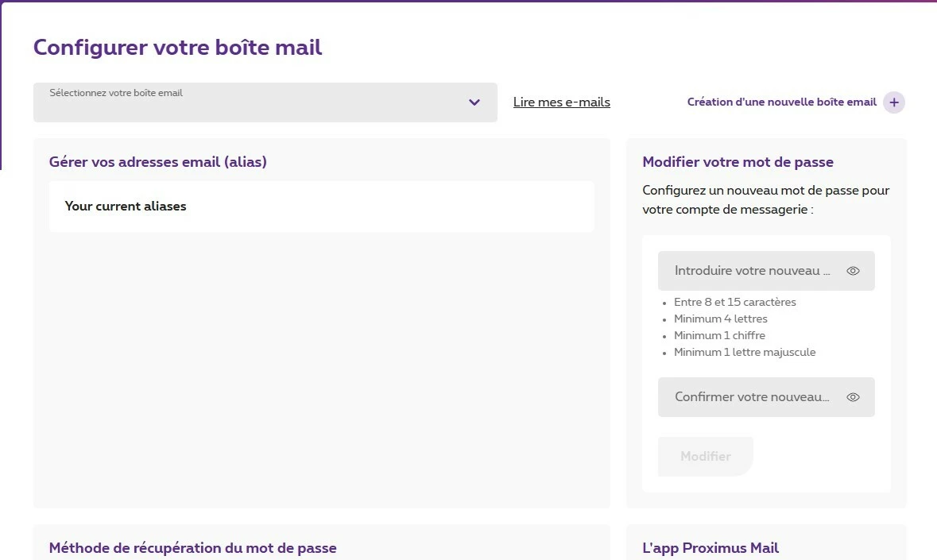
Task: Click the "Minimum 1 chiffre" requirement
Action: 720,335
